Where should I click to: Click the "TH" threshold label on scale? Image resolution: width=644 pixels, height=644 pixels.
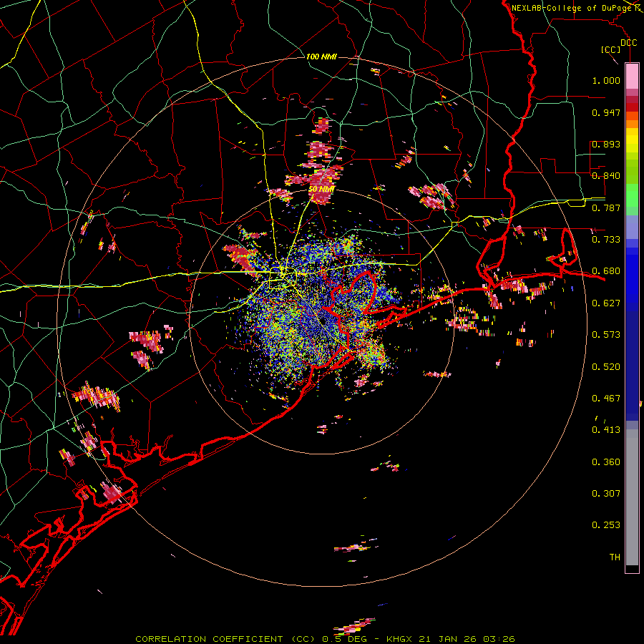coord(615,557)
